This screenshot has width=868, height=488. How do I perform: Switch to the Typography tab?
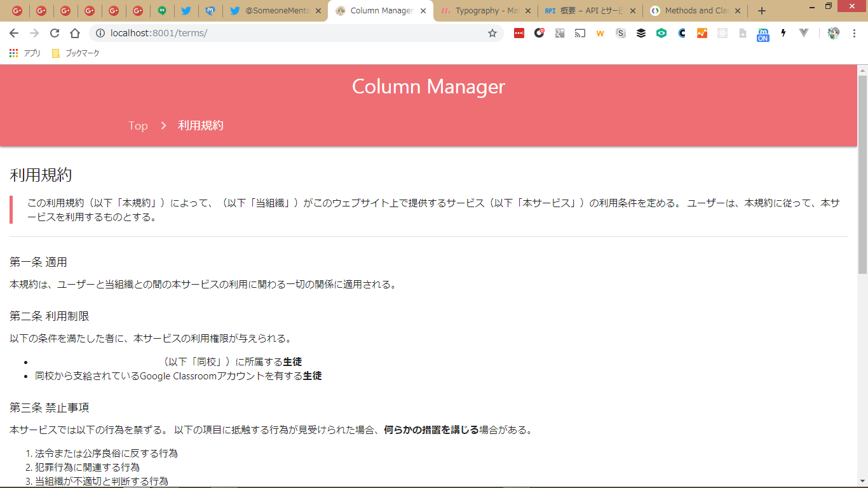[486, 11]
